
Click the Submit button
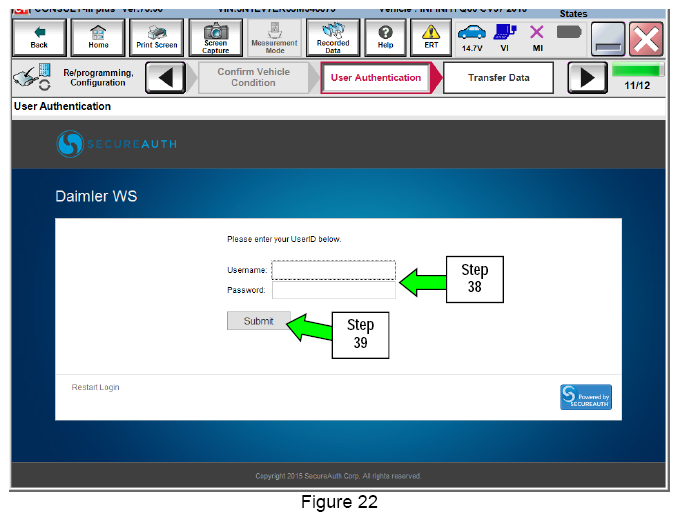pyautogui.click(x=259, y=321)
